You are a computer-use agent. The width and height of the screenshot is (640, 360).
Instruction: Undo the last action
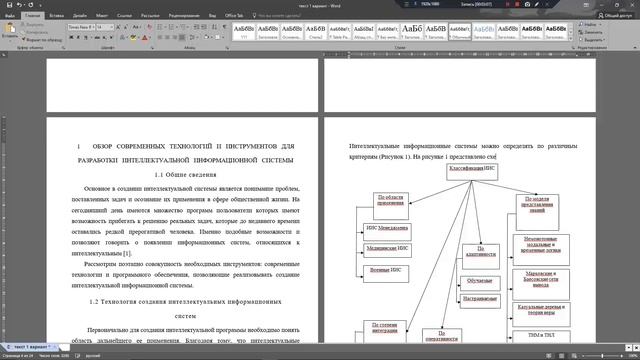(19, 5)
